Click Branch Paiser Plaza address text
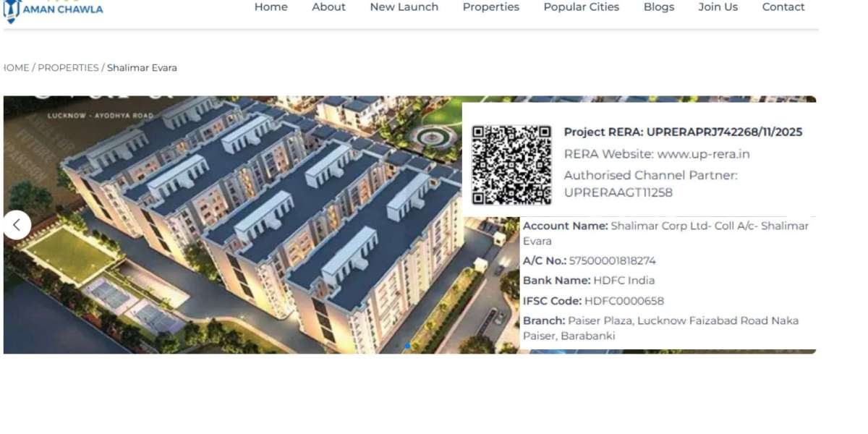The height and width of the screenshot is (434, 868). pos(660,328)
